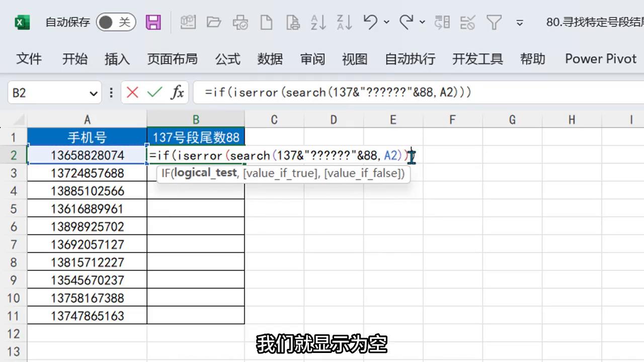Select the Sort Z to A icon
This screenshot has height=362, width=644.
coord(343,23)
